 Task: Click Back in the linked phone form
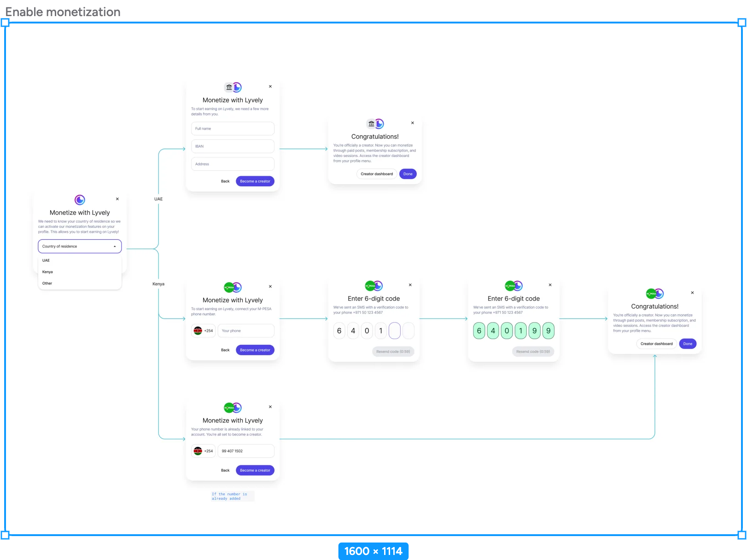pyautogui.click(x=225, y=470)
